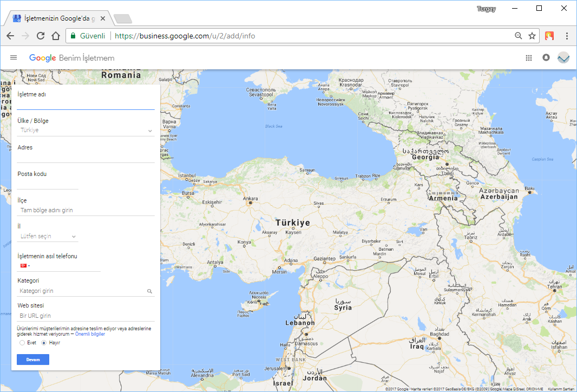Screen dimensions: 577x392
Task: Expand the İl Lütfen seçin dropdown
Action: pyautogui.click(x=48, y=236)
